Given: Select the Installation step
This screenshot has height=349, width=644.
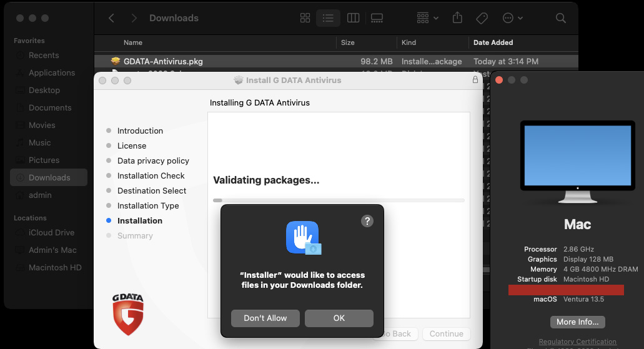Looking at the screenshot, I should [x=140, y=220].
